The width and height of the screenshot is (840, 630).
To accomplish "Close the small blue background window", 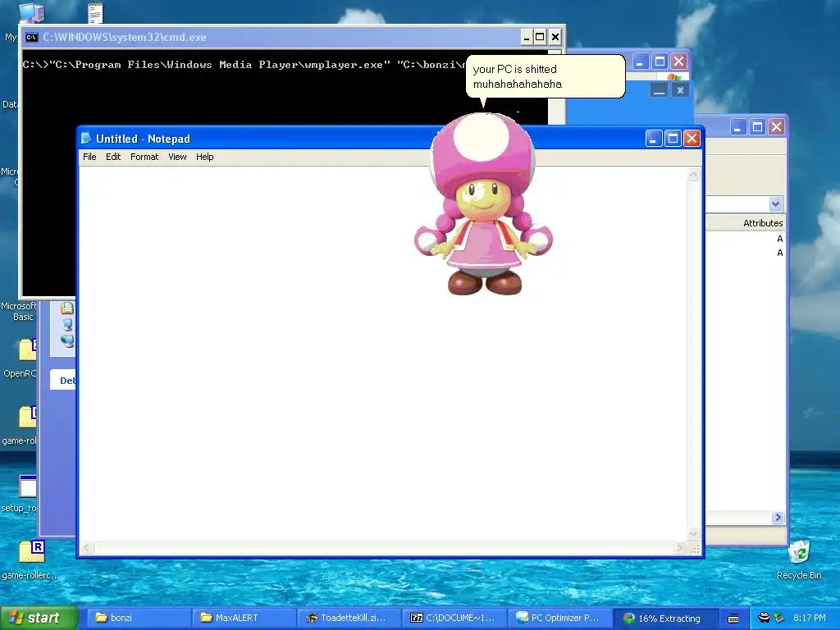I will (680, 90).
